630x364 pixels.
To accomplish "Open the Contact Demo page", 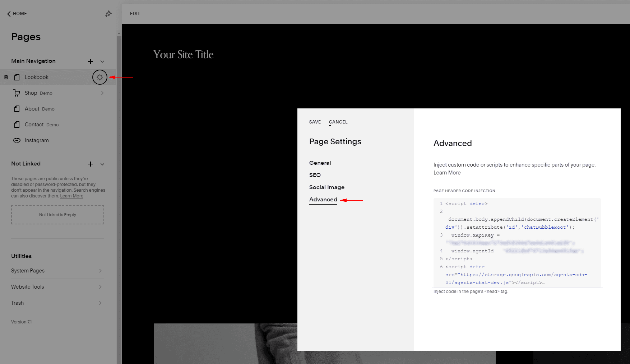I will 42,125.
